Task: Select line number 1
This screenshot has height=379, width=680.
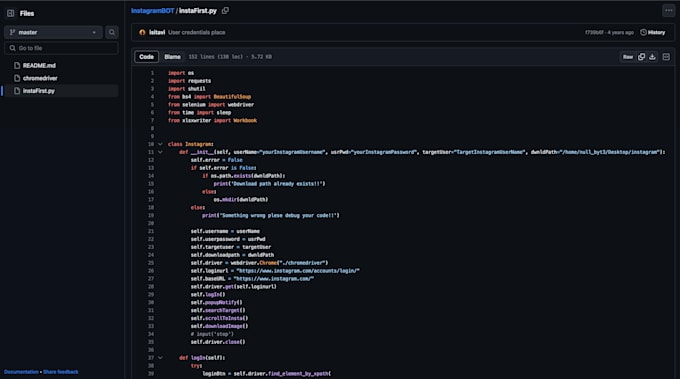Action: click(x=152, y=73)
